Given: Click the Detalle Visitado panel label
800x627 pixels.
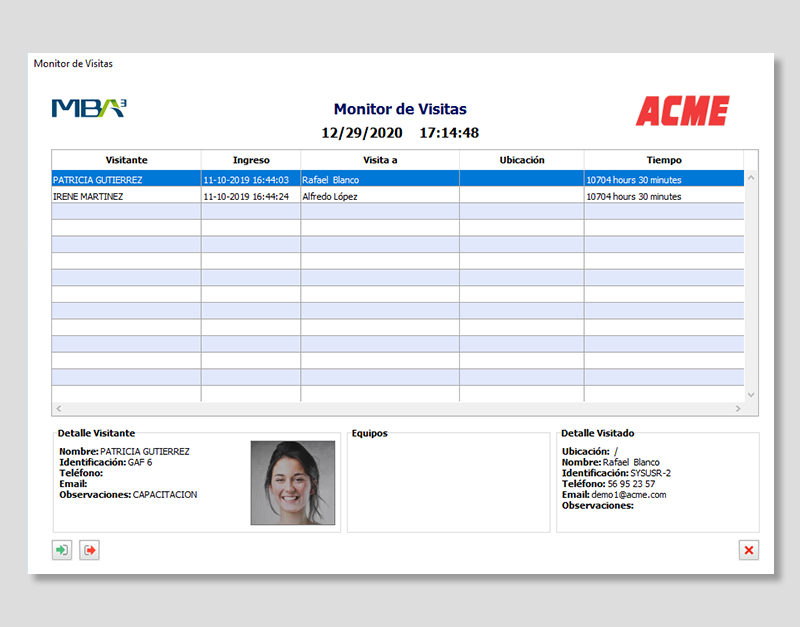Looking at the screenshot, I should [597, 433].
